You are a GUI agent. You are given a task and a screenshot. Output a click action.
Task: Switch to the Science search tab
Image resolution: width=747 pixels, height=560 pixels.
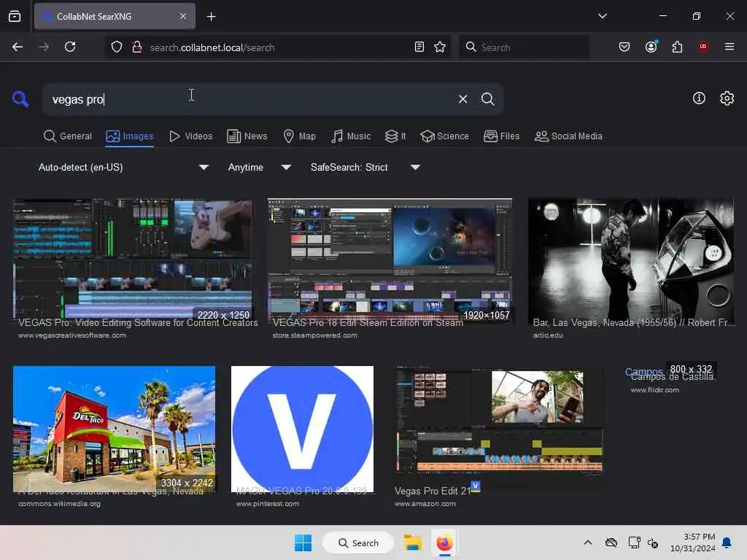point(444,136)
